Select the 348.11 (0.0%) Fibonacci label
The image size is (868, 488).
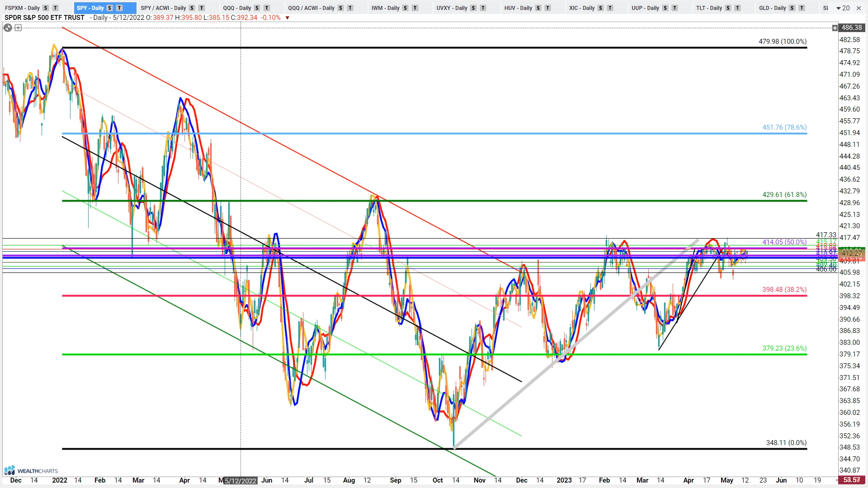tap(786, 443)
